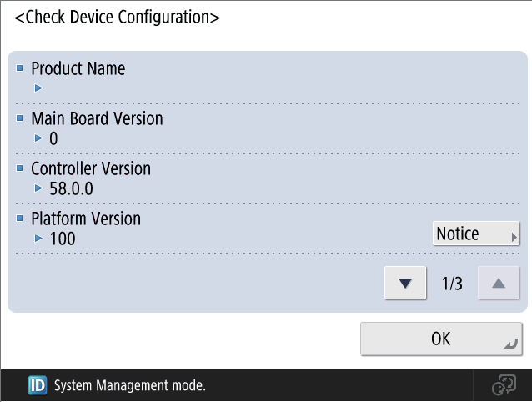Select the Controller Version entry
Image resolution: width=532 pixels, height=402 pixels.
268,178
